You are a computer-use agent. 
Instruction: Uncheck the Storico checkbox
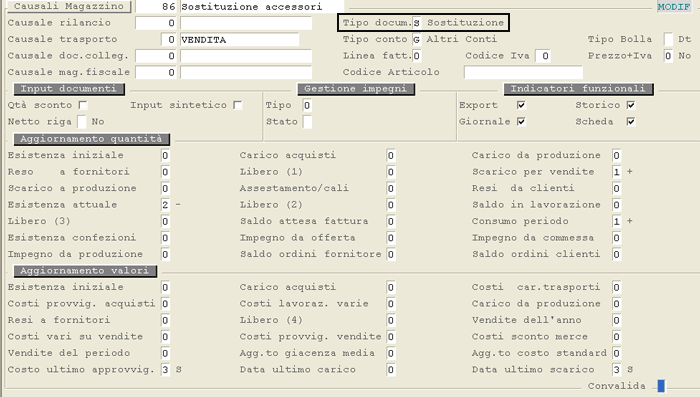(x=631, y=105)
